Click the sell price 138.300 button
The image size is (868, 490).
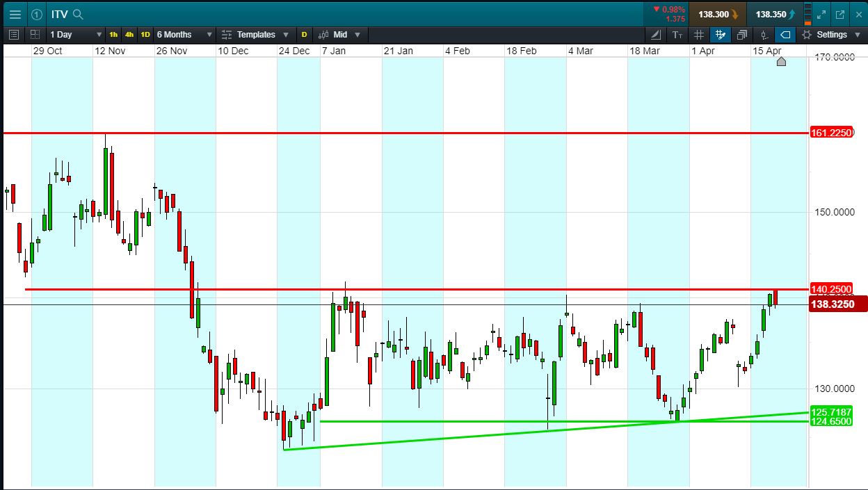click(718, 14)
